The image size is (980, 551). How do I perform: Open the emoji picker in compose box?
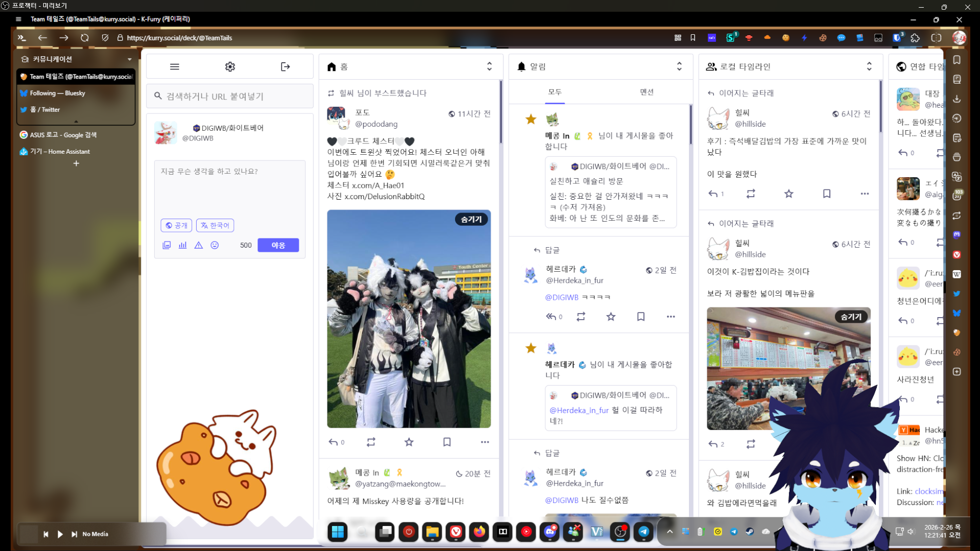[x=214, y=245]
